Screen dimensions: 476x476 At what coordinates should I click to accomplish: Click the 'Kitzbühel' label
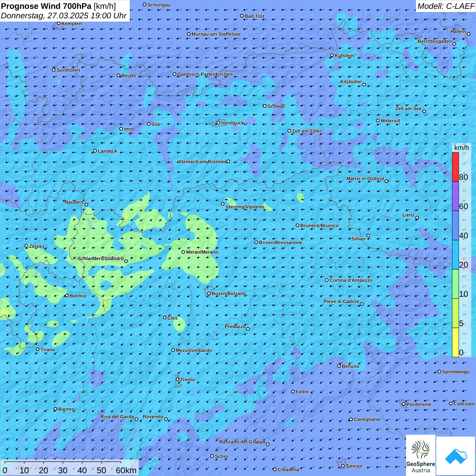pos(351,82)
